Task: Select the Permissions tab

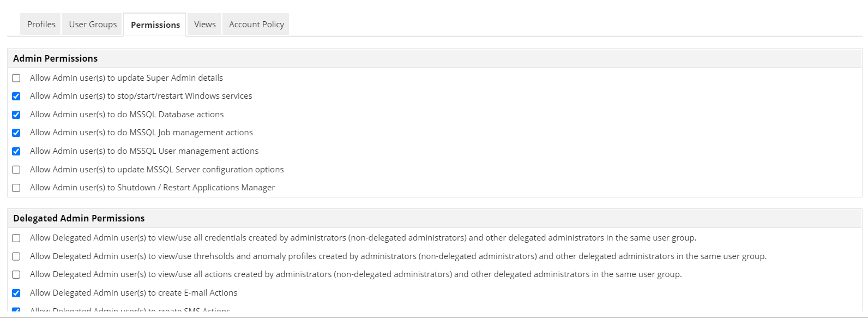Action: pyautogui.click(x=155, y=25)
